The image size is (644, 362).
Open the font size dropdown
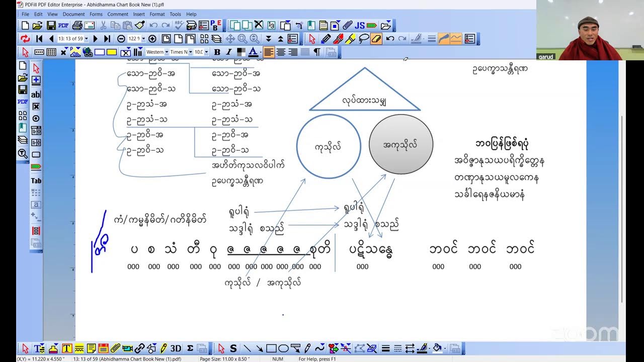pyautogui.click(x=206, y=52)
